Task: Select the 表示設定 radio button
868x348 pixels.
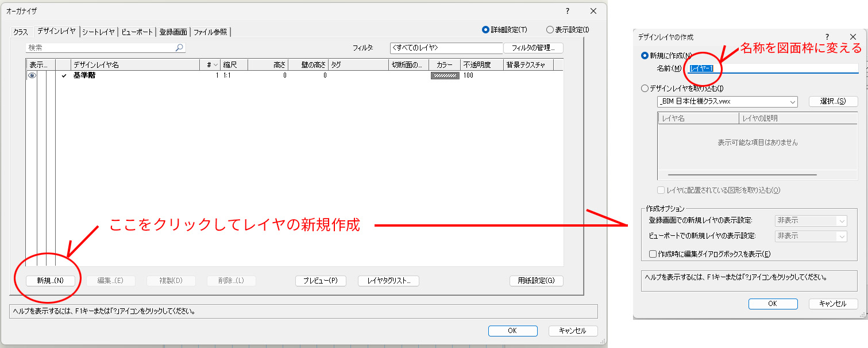Action: [550, 30]
